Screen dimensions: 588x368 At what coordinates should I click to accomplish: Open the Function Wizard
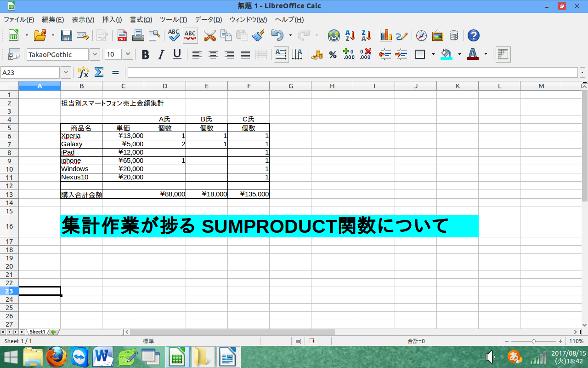pos(83,73)
